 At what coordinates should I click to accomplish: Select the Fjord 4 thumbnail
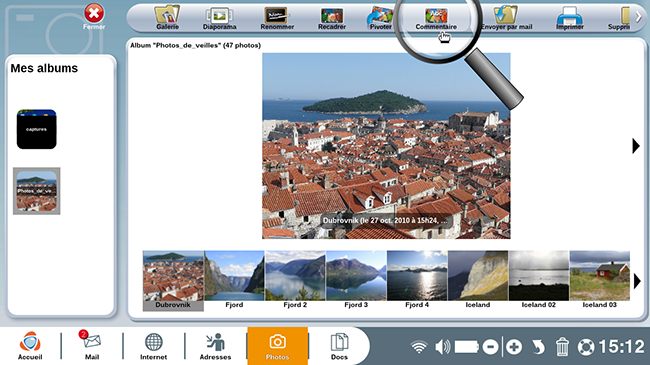click(417, 280)
